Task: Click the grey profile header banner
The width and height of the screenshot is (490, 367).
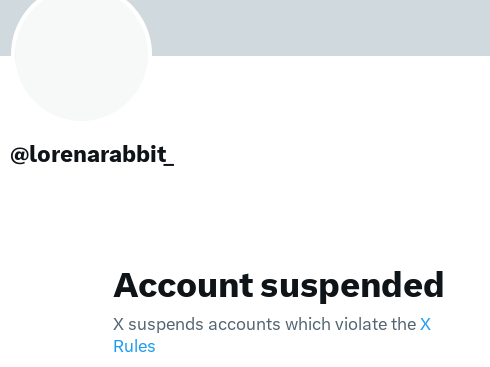Action: [320, 27]
